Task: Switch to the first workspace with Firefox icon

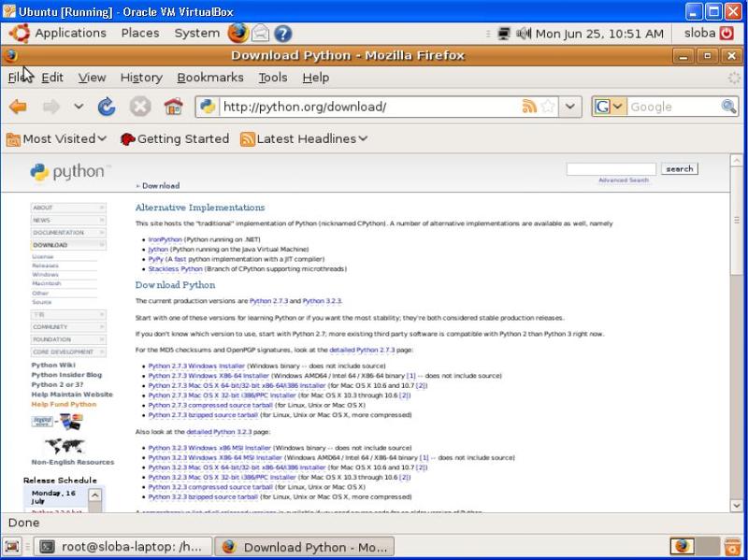Action: pyautogui.click(x=683, y=546)
